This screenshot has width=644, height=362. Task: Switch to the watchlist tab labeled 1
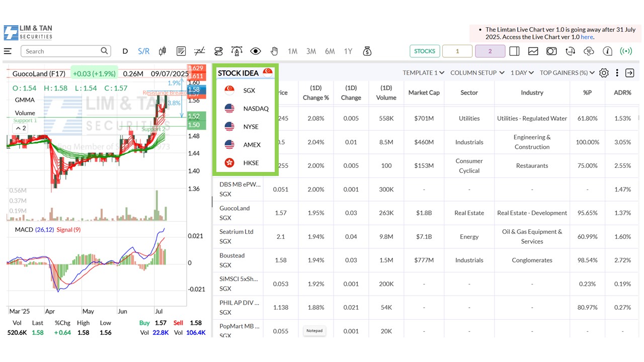pos(457,51)
